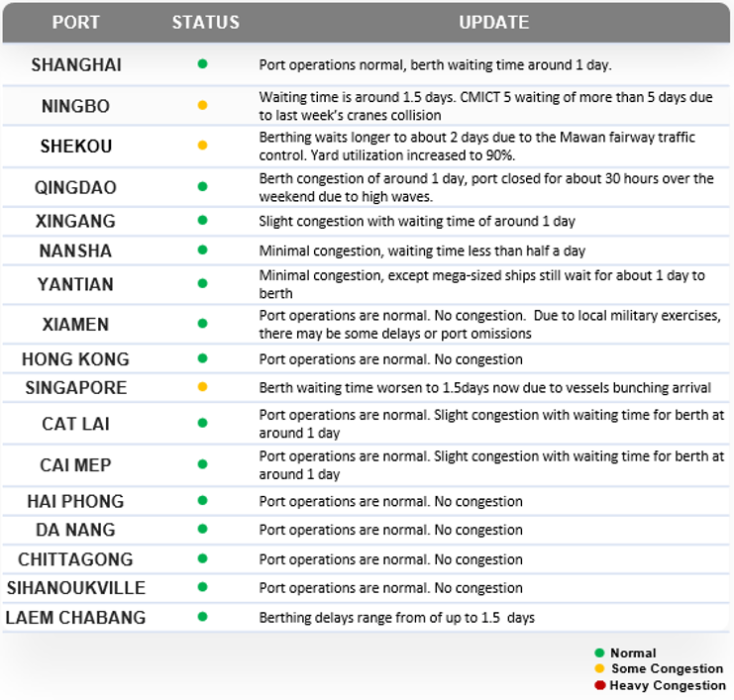The width and height of the screenshot is (734, 700).
Task: Click the yellow status dot for Ningbo
Action: tap(202, 105)
